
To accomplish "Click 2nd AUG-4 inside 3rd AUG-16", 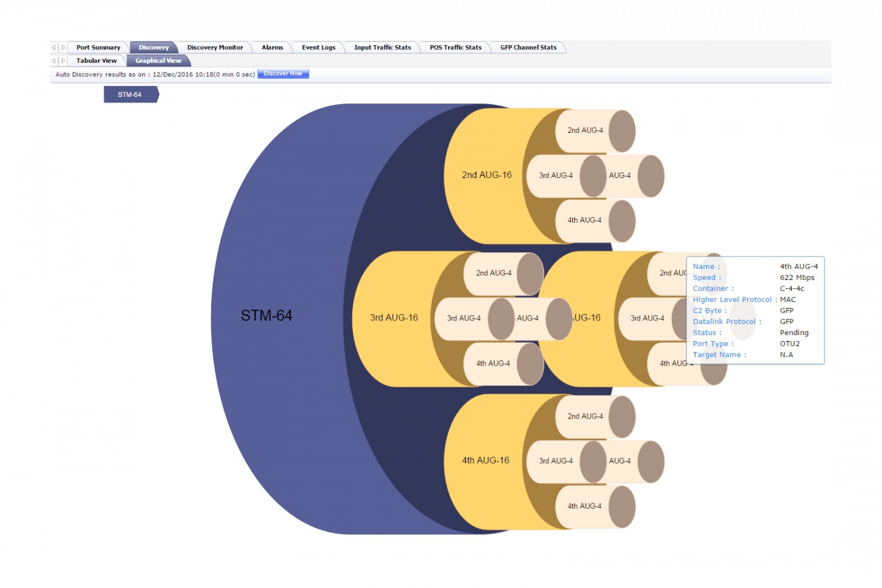I will coord(503,273).
